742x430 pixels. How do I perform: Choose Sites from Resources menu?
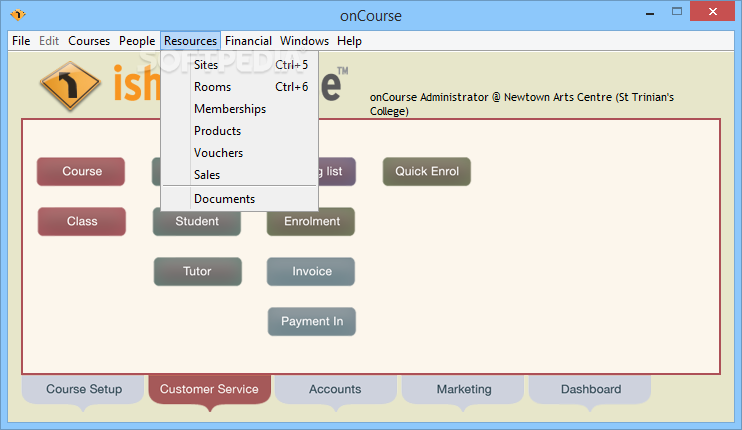tap(239, 65)
